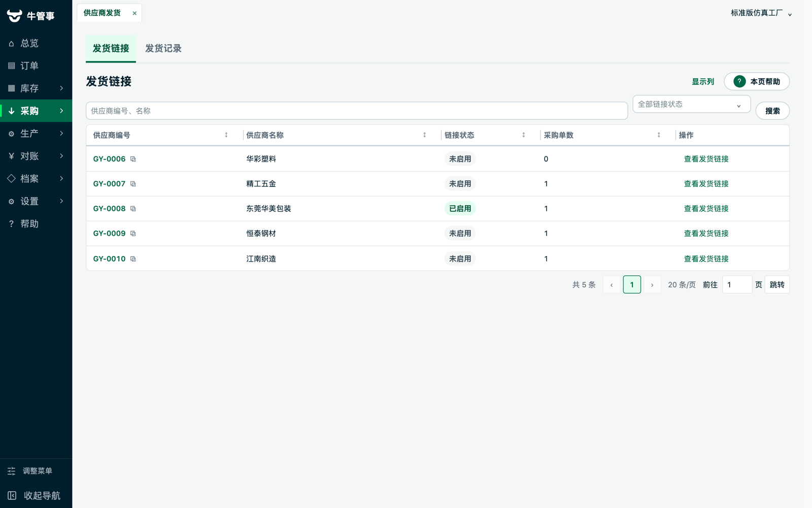Click 查看发货链接 for 江南织造
The height and width of the screenshot is (508, 812).
pyautogui.click(x=706, y=259)
